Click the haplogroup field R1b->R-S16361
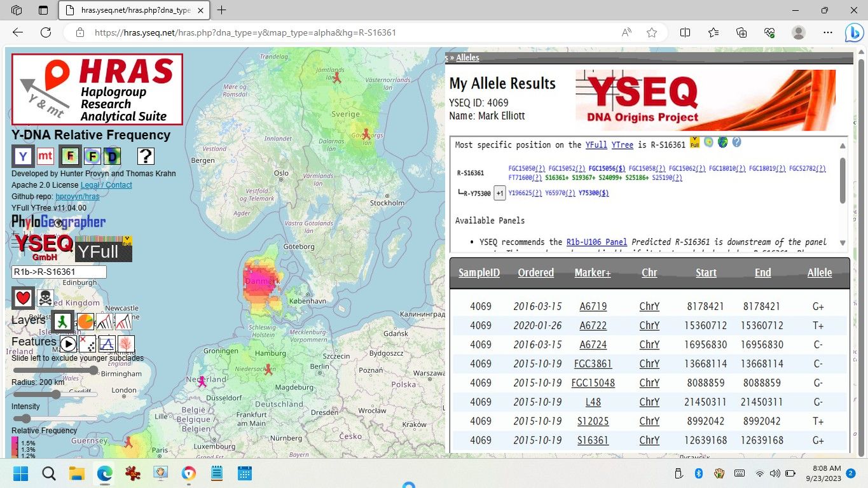The height and width of the screenshot is (488, 868). coord(59,272)
